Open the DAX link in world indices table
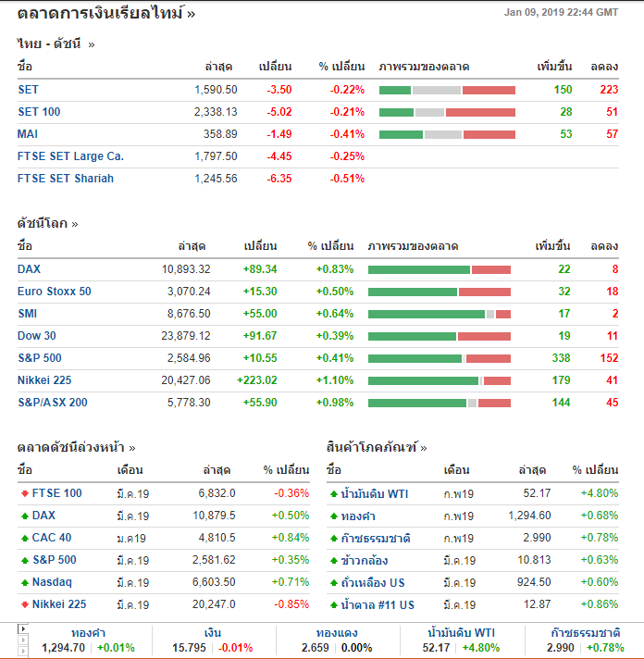644x659 pixels. click(29, 269)
